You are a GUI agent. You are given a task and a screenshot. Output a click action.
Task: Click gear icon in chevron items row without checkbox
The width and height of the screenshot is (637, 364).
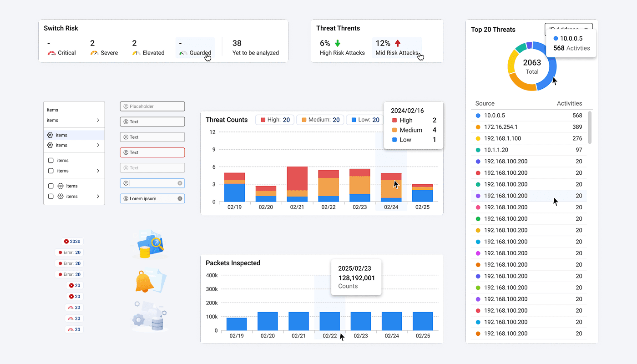click(50, 145)
